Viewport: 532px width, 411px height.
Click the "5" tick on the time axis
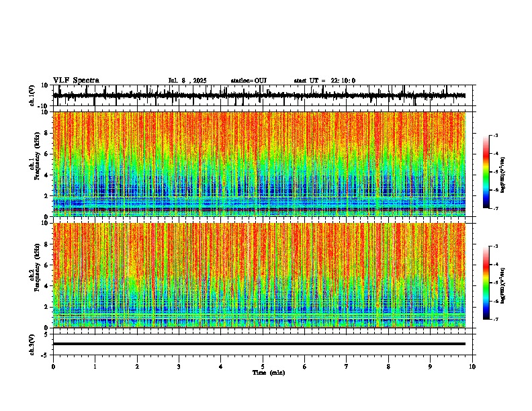[263, 367]
